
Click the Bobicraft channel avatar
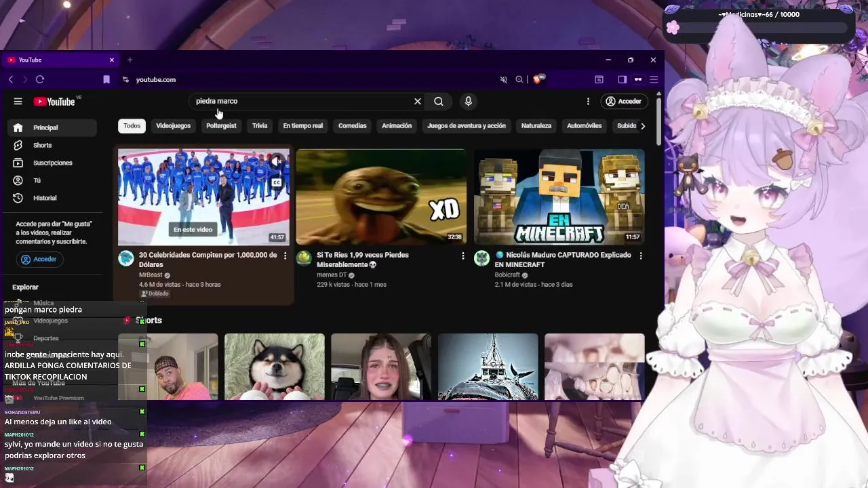coord(481,258)
